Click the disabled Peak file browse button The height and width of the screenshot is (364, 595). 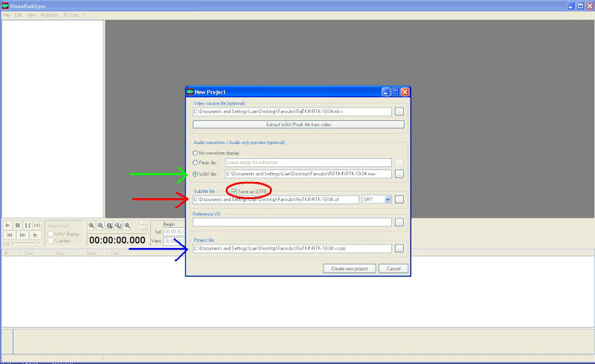[x=399, y=162]
